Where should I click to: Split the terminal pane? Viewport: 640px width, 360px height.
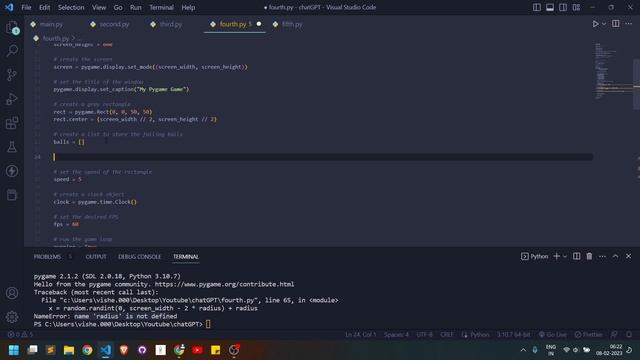(x=576, y=256)
